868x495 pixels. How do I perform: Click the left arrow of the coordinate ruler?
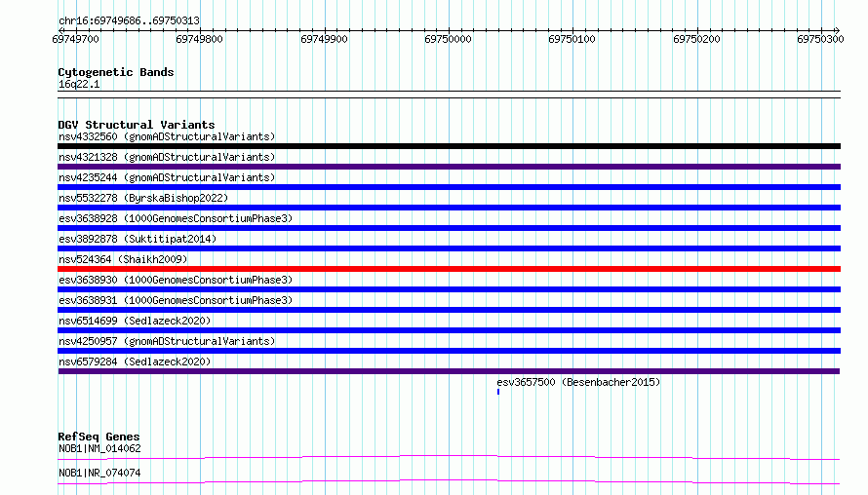(60, 30)
